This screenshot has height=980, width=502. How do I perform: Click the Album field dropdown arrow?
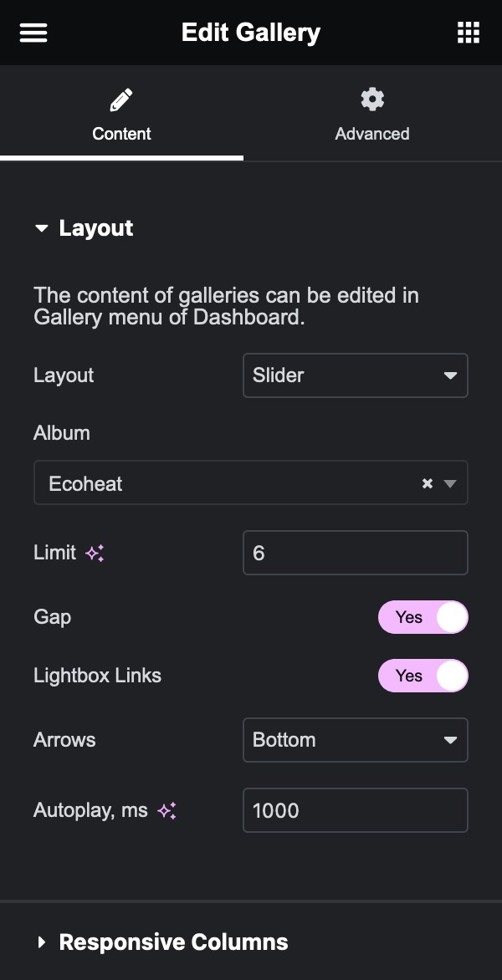click(450, 483)
